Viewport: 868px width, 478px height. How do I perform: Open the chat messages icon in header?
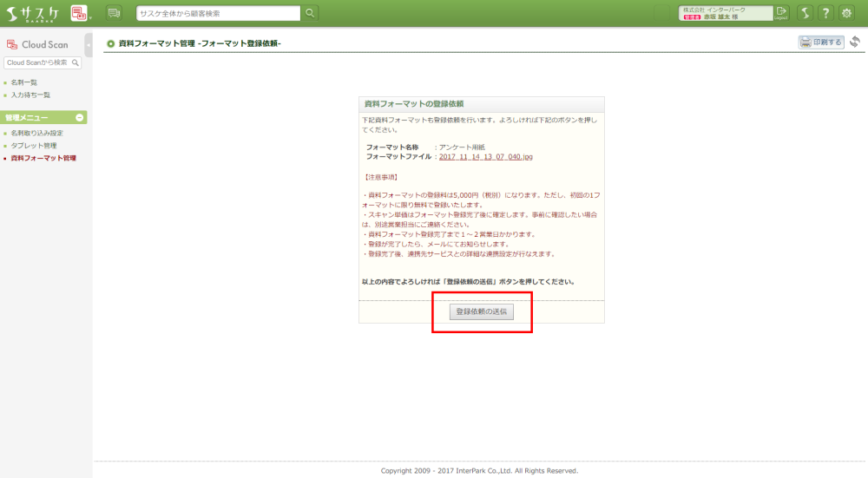[x=114, y=13]
